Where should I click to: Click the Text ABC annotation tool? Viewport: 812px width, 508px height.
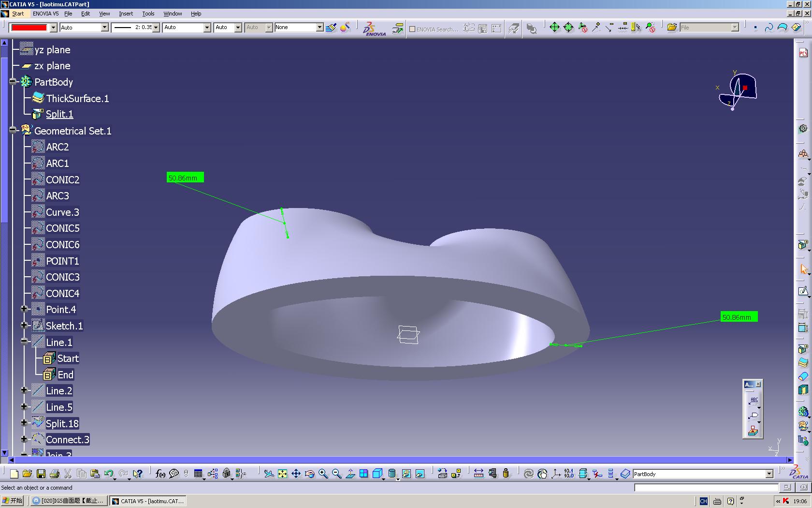tap(753, 400)
